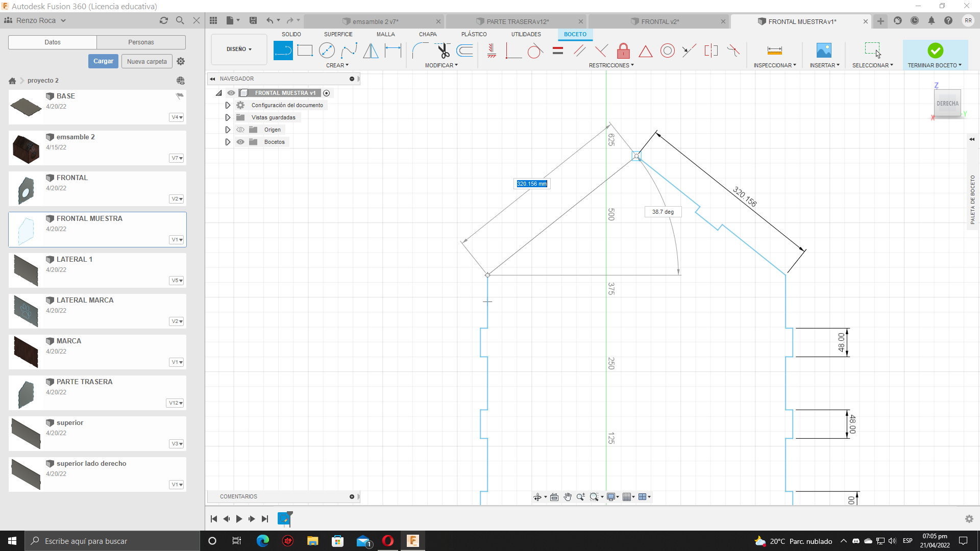This screenshot has width=980, height=551.
Task: Switch to the SUPERFICIE ribbon tab
Action: click(x=338, y=34)
